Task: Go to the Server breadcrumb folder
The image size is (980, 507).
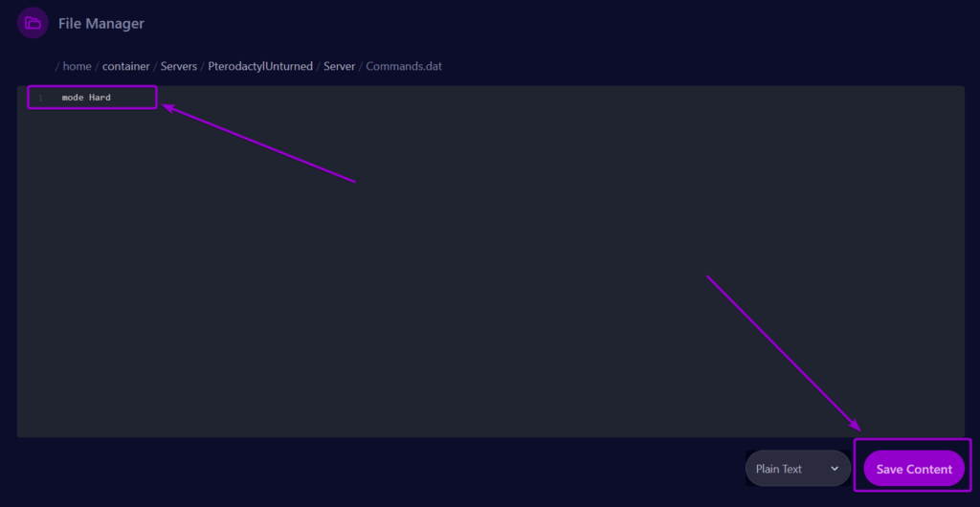Action: pos(340,66)
